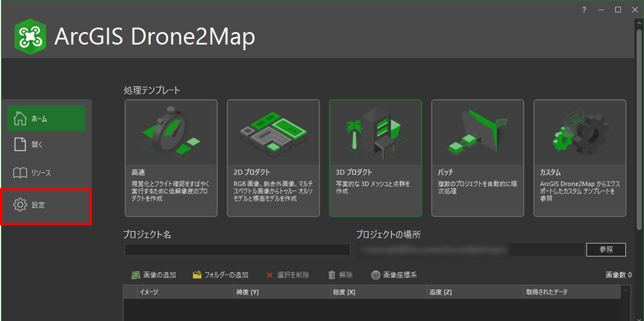The width and height of the screenshot is (644, 321).
Task: Click the document icon beside 開く
Action: (20, 144)
